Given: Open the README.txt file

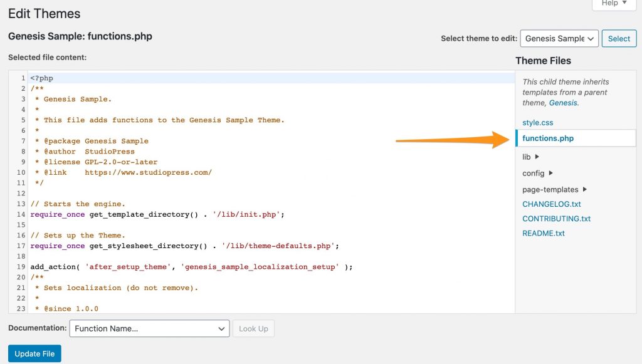Looking at the screenshot, I should (543, 232).
